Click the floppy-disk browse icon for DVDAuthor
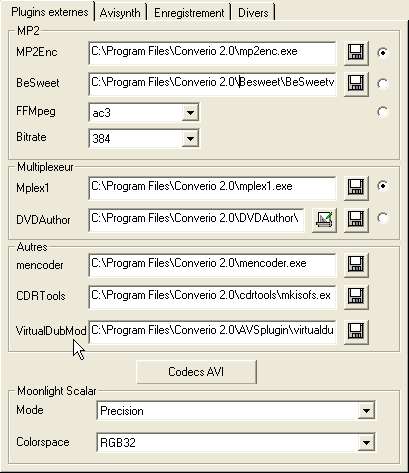This screenshot has width=409, height=473. (356, 219)
